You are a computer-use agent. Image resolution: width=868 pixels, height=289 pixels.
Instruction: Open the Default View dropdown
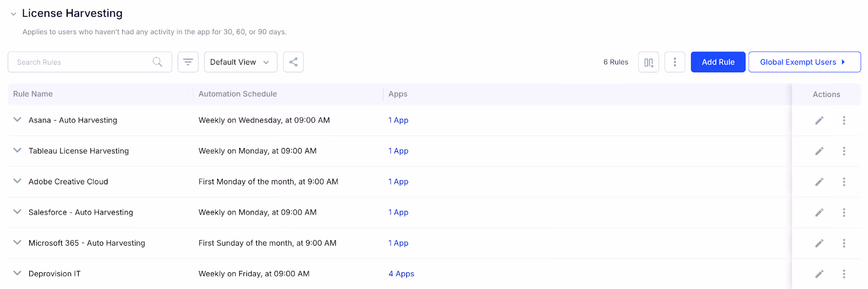[240, 62]
